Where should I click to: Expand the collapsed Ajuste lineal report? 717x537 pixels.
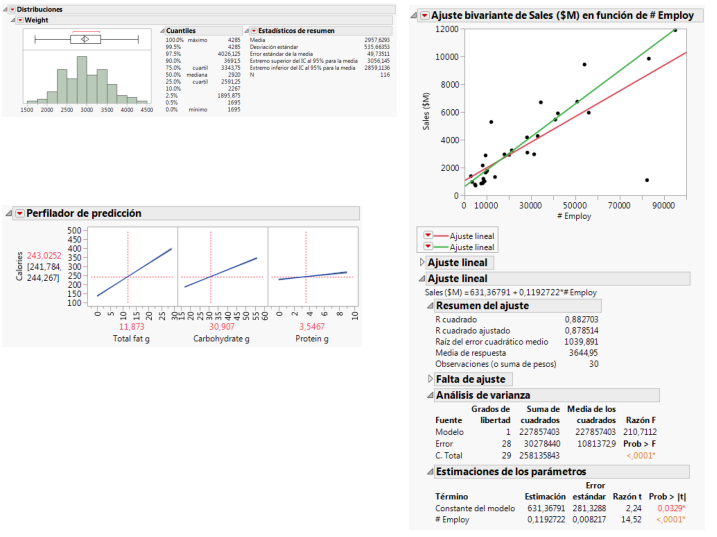click(x=422, y=263)
